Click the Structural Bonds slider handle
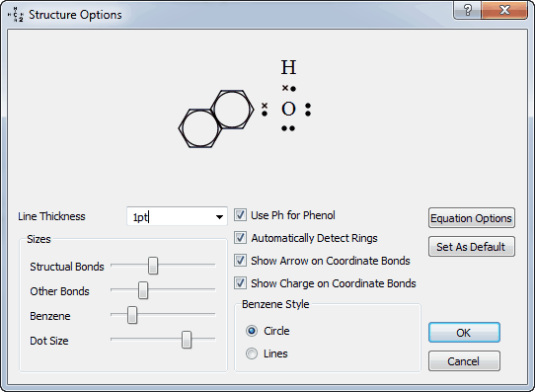The image size is (535, 392). pos(153,266)
